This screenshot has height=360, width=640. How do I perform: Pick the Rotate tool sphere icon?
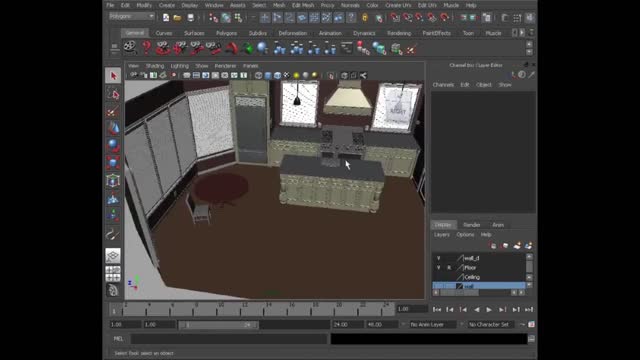click(113, 146)
